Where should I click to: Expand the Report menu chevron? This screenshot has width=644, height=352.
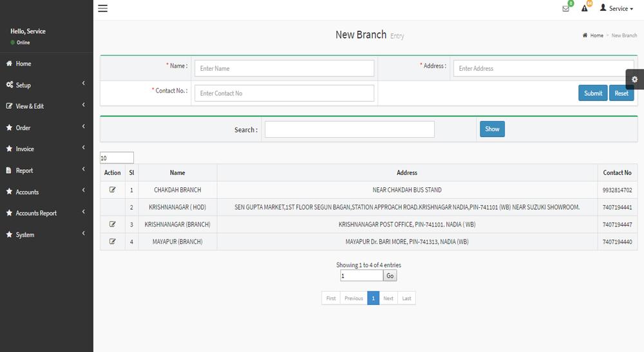tap(83, 169)
